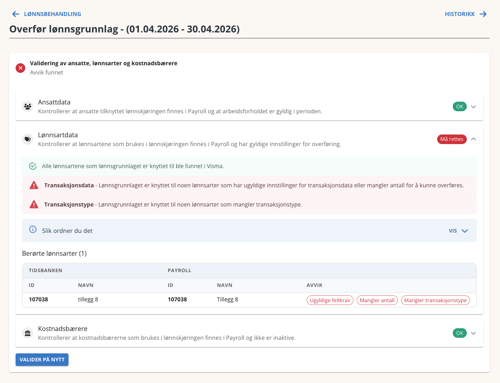The width and height of the screenshot is (500, 383).
Task: Click the red validation error icon
Action: (x=20, y=68)
